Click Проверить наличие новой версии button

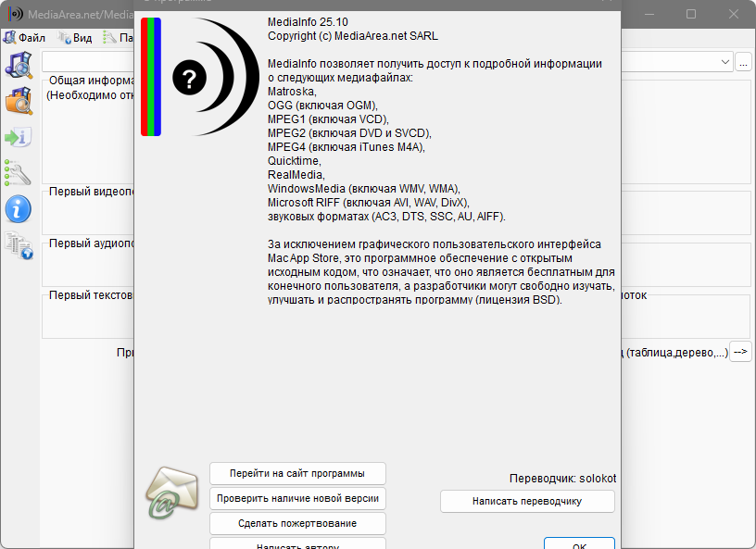[x=297, y=498]
